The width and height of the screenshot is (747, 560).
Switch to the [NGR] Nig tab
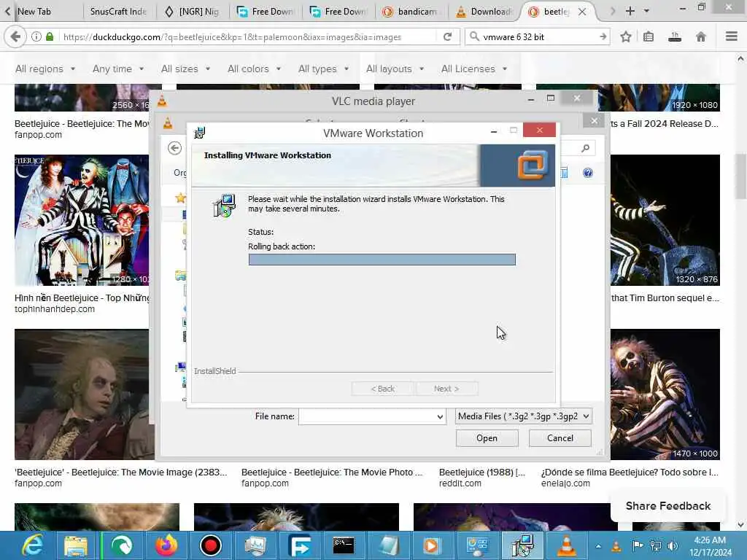pos(193,12)
